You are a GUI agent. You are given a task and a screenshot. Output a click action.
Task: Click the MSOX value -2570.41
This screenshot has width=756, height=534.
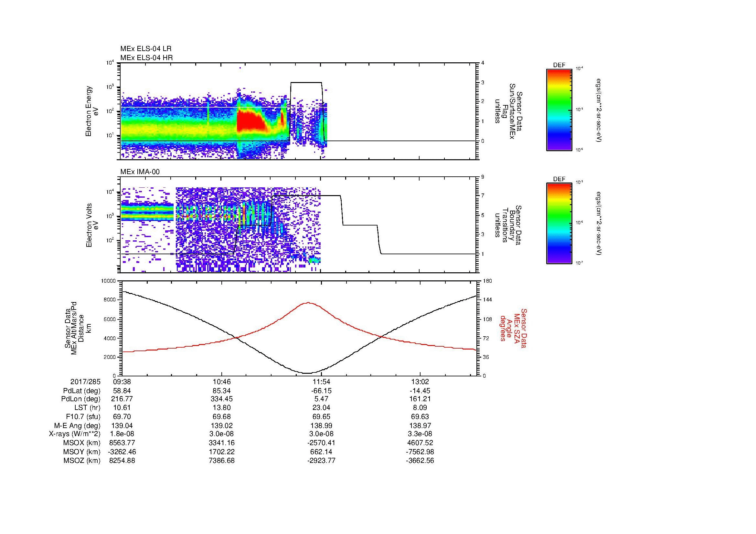tap(321, 443)
